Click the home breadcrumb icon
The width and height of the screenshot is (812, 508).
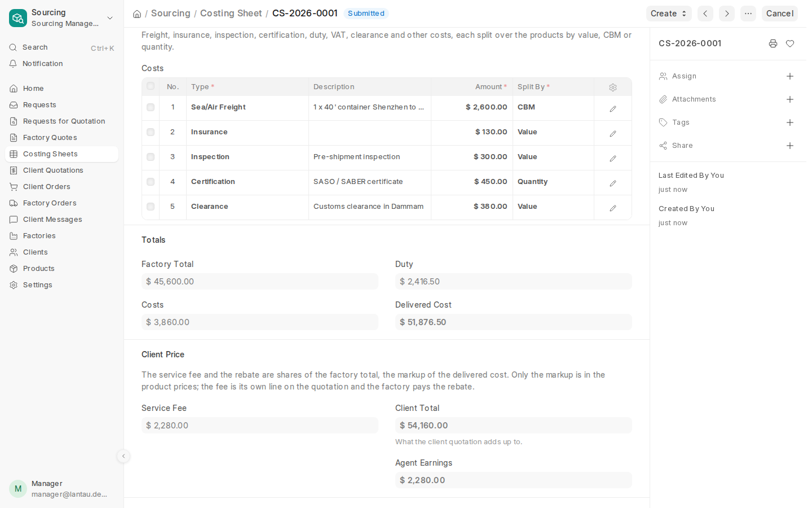click(137, 14)
